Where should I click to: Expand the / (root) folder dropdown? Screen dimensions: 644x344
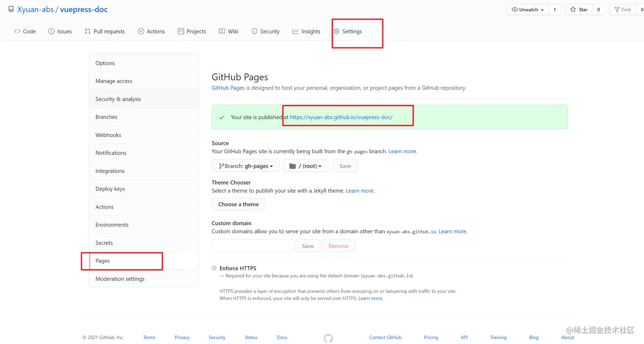pyautogui.click(x=305, y=166)
